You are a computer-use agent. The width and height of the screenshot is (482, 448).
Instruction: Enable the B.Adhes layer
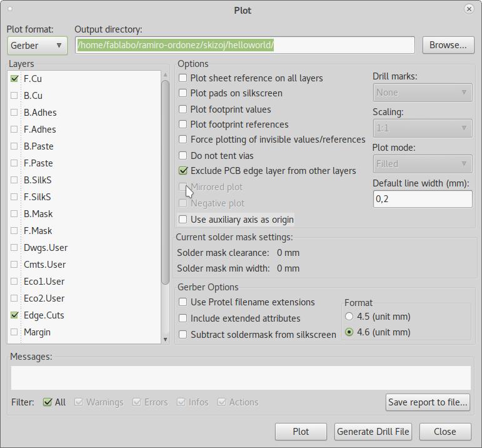tap(14, 112)
